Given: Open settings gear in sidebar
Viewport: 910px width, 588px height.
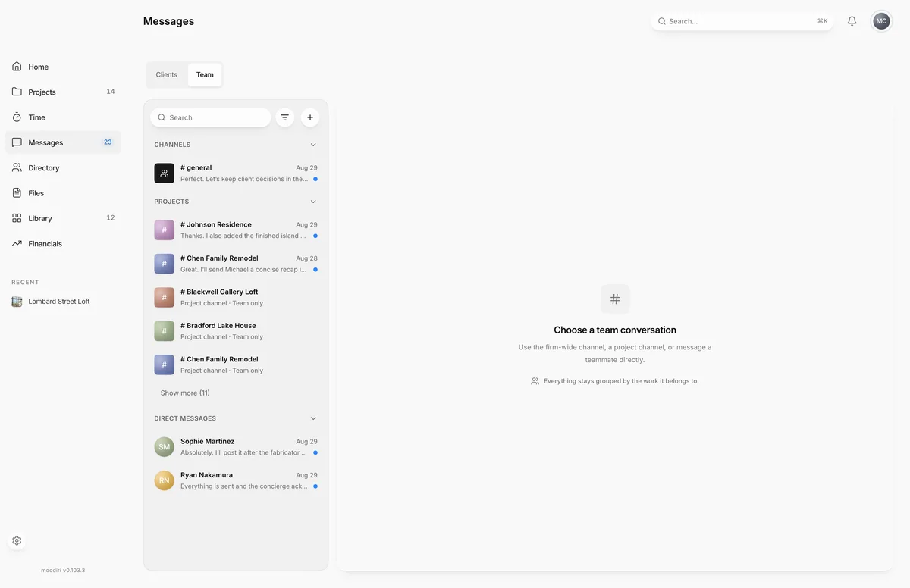Looking at the screenshot, I should click(17, 541).
